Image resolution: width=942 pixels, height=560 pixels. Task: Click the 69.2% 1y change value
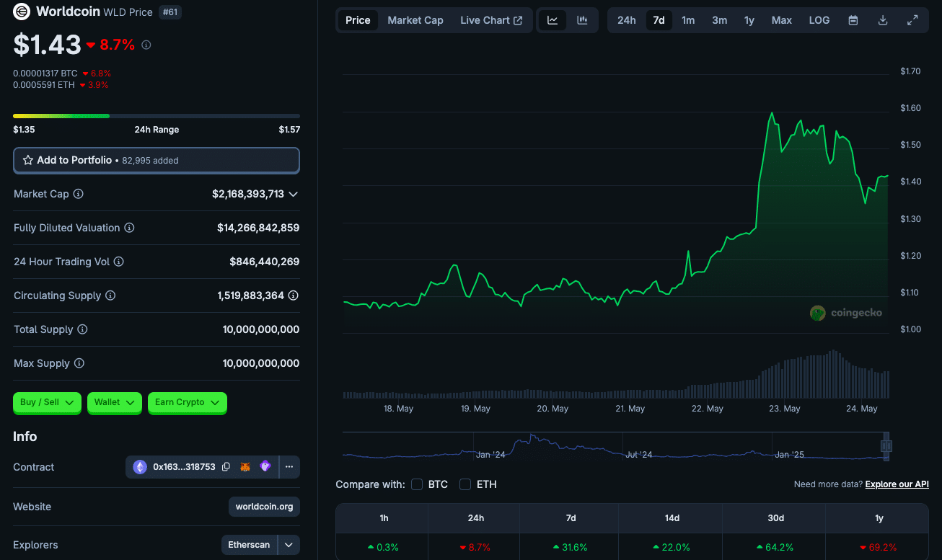tap(878, 548)
